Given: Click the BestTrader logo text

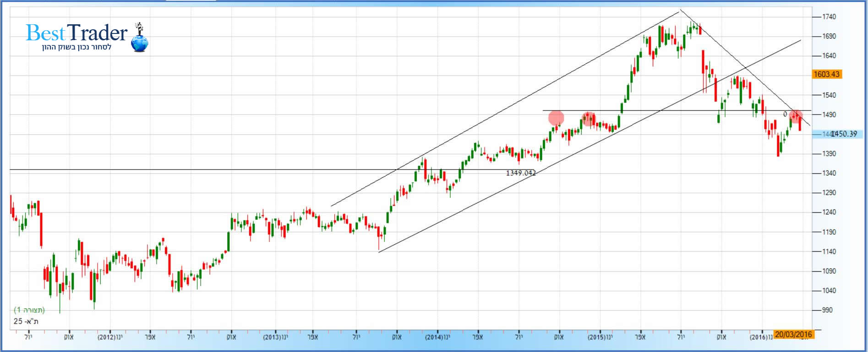Looking at the screenshot, I should [76, 33].
